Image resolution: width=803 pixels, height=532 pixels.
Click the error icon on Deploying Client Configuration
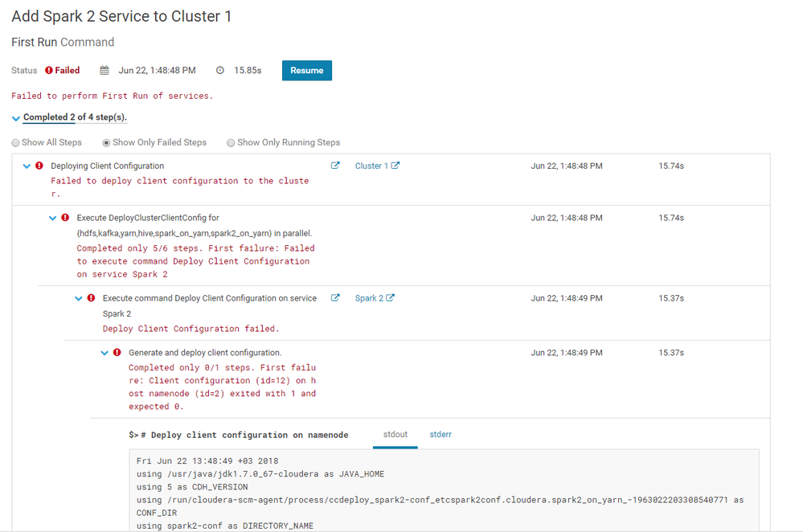(x=39, y=166)
